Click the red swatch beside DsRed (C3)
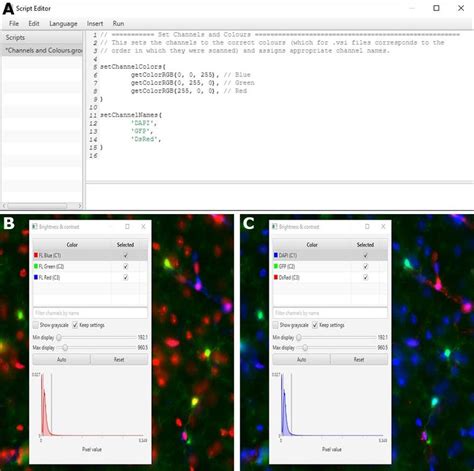Image resolution: width=474 pixels, height=471 pixels. pyautogui.click(x=276, y=277)
